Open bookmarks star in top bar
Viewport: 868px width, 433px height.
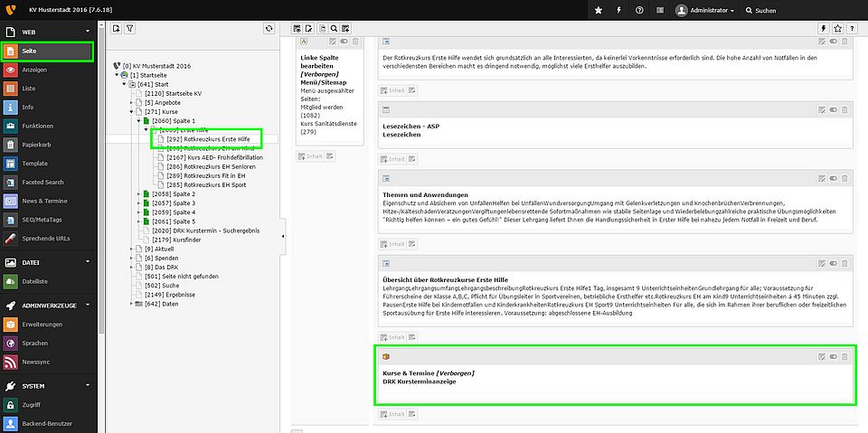click(598, 10)
